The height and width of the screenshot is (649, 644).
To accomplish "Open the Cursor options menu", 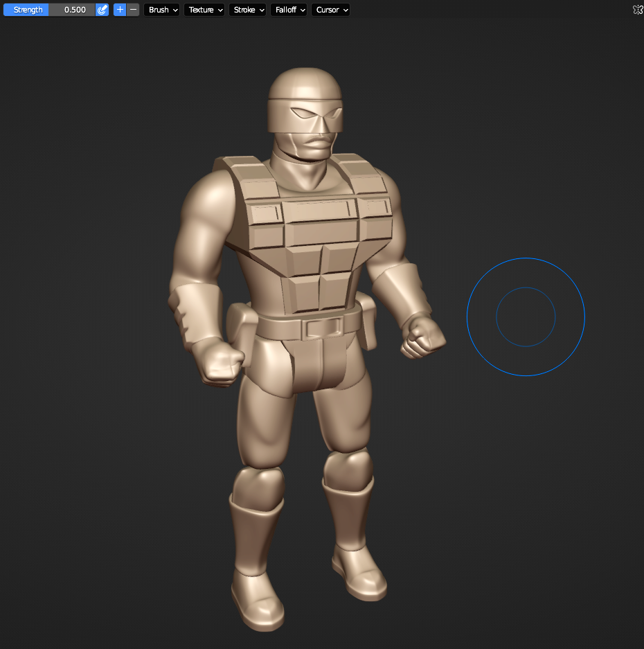I will [x=330, y=10].
